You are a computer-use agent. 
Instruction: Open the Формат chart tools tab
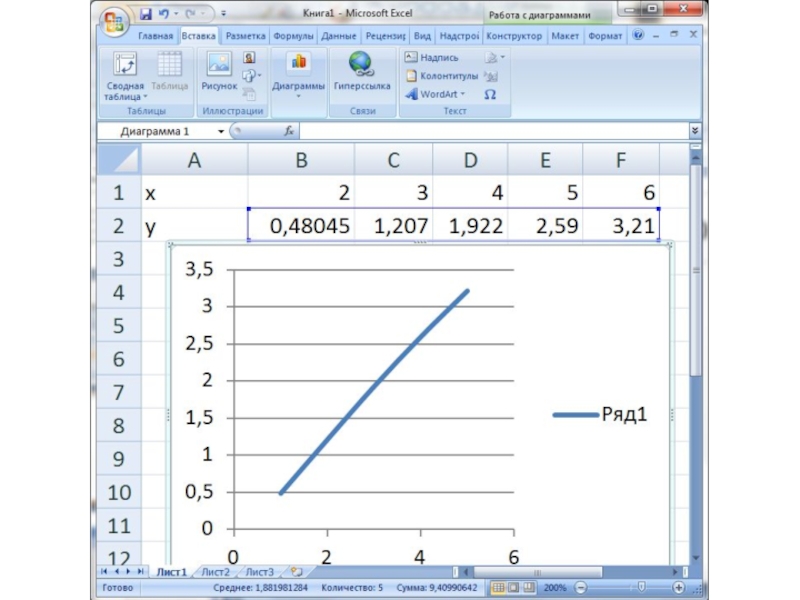click(605, 36)
